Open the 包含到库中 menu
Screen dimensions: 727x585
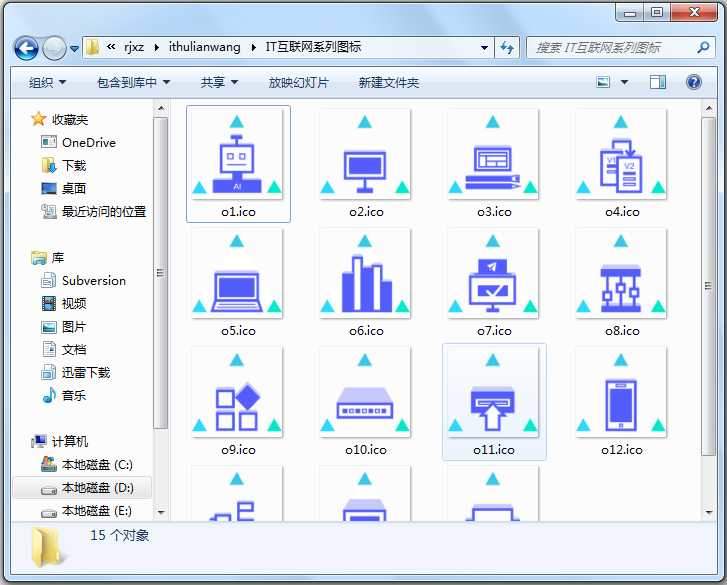(134, 83)
